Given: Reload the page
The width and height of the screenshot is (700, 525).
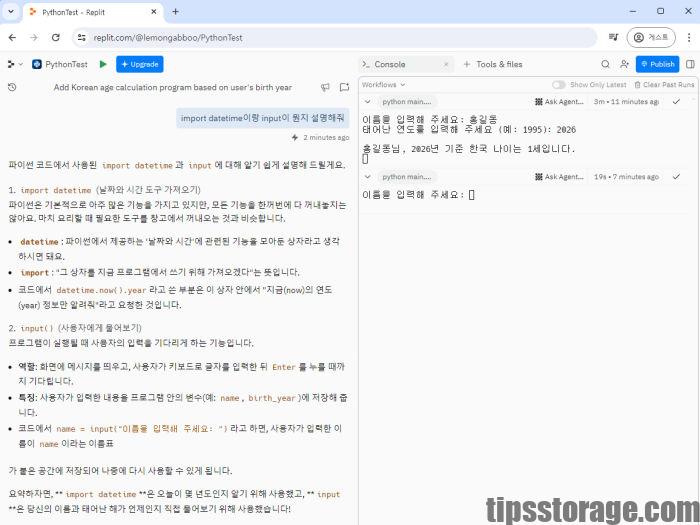Looking at the screenshot, I should (x=56, y=38).
